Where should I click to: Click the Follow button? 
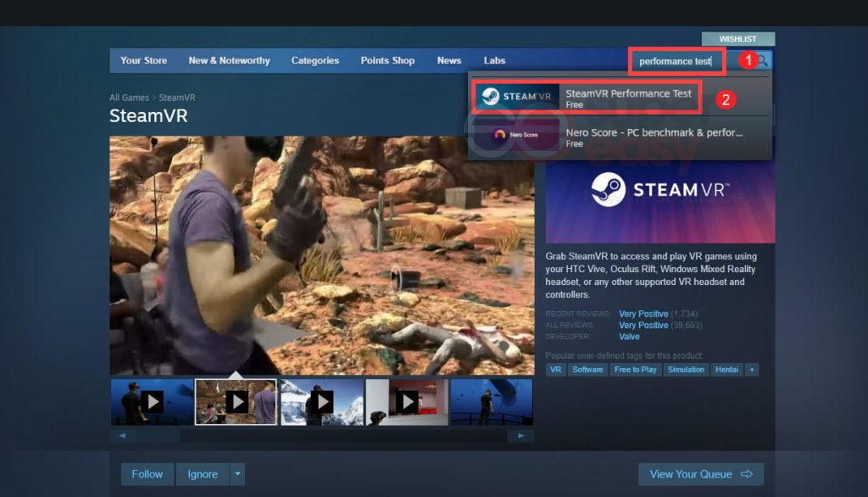(x=147, y=474)
